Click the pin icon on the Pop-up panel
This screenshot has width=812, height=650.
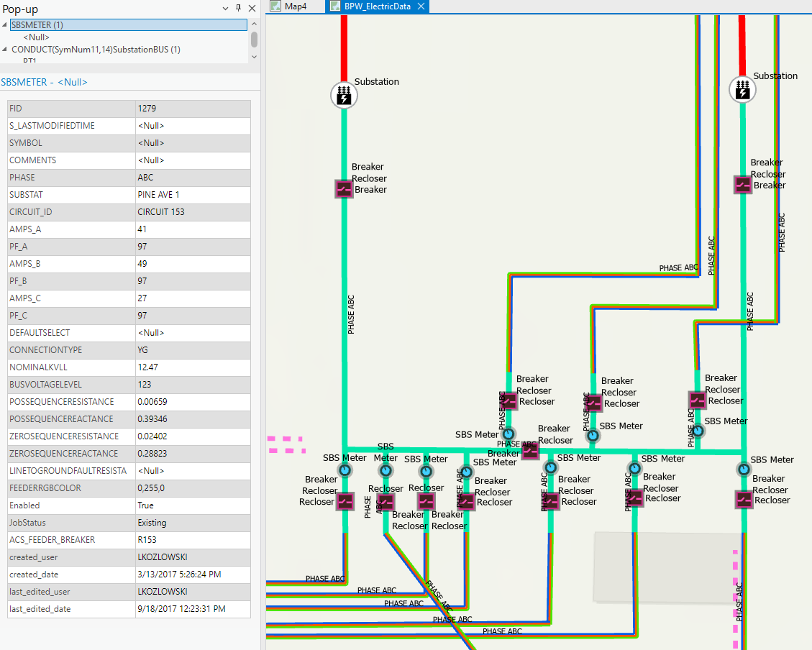238,9
